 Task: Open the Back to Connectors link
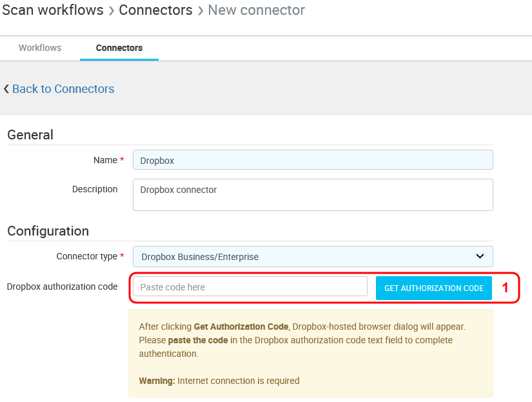tap(63, 89)
